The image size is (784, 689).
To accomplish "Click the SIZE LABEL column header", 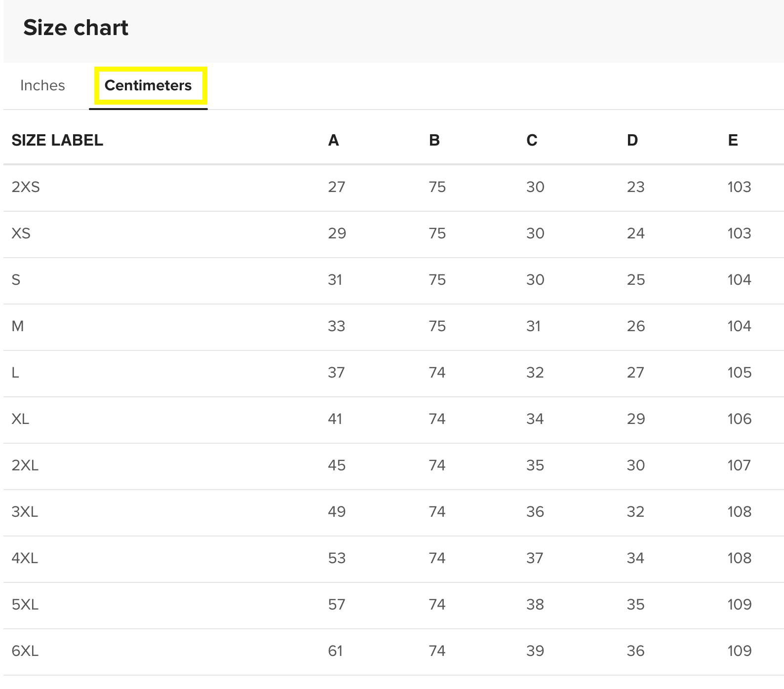I will point(57,140).
